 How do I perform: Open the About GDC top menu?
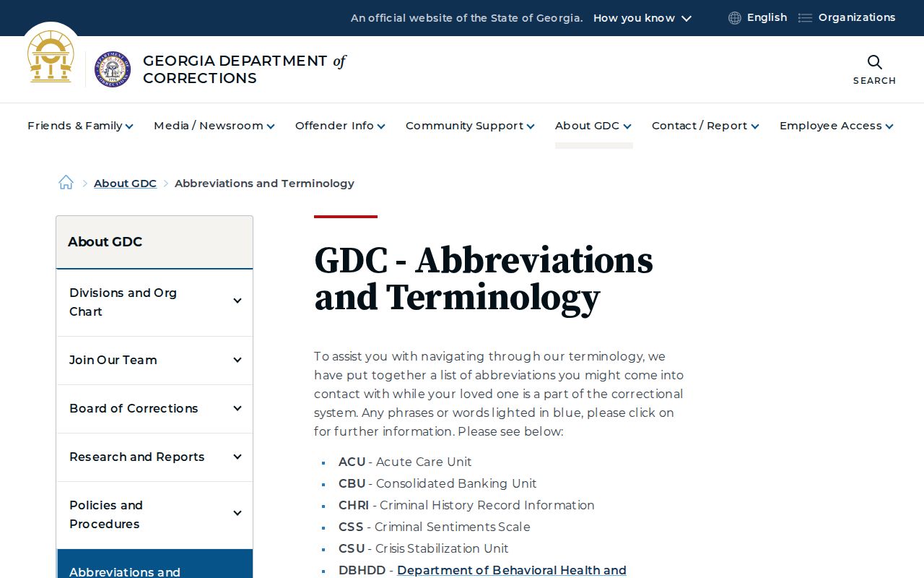593,126
